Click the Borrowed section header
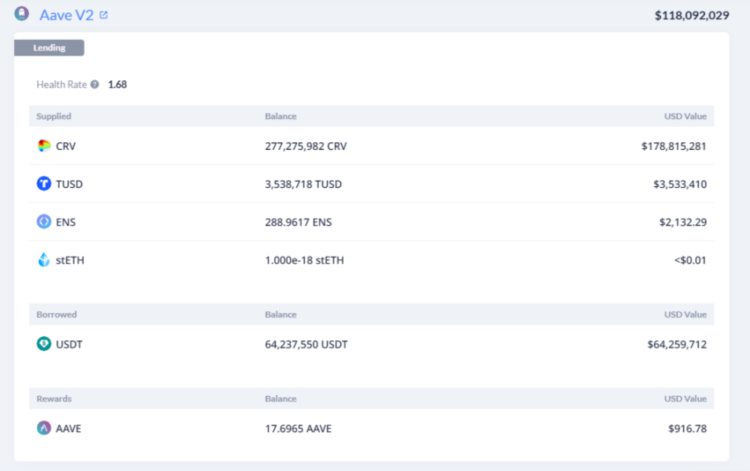The height and width of the screenshot is (471, 750). pyautogui.click(x=56, y=314)
